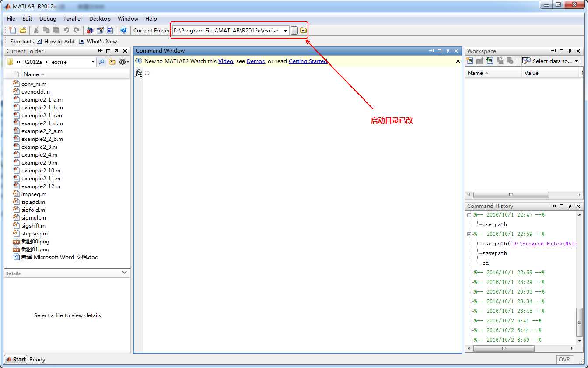588x368 pixels.
Task: Create a new script file
Action: point(13,30)
